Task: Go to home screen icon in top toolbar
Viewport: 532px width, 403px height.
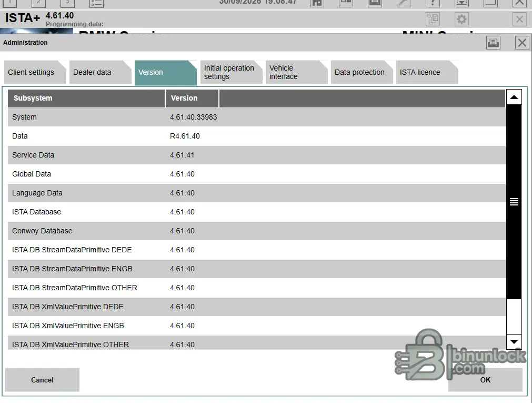Action: click(317, 3)
